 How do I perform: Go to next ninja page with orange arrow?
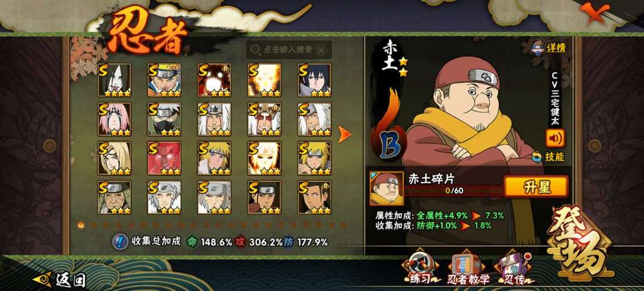point(345,134)
